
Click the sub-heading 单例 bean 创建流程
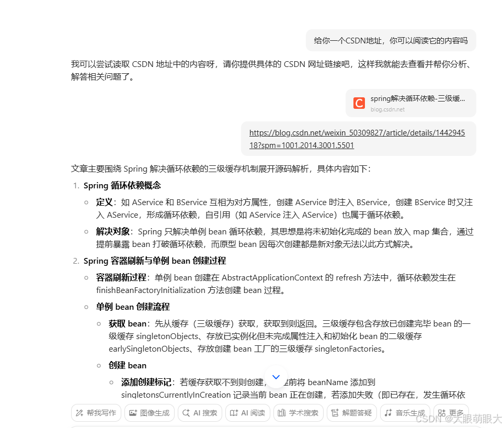pos(133,307)
